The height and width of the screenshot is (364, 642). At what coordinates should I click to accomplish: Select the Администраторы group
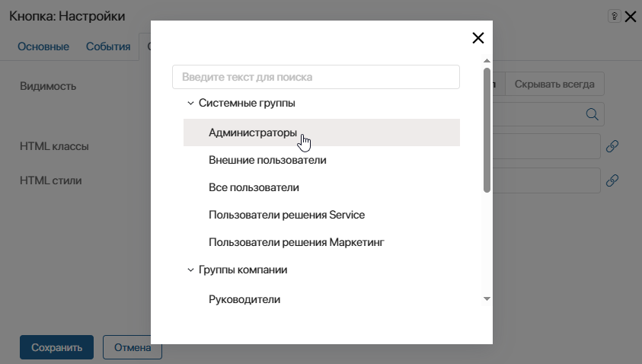tap(252, 133)
